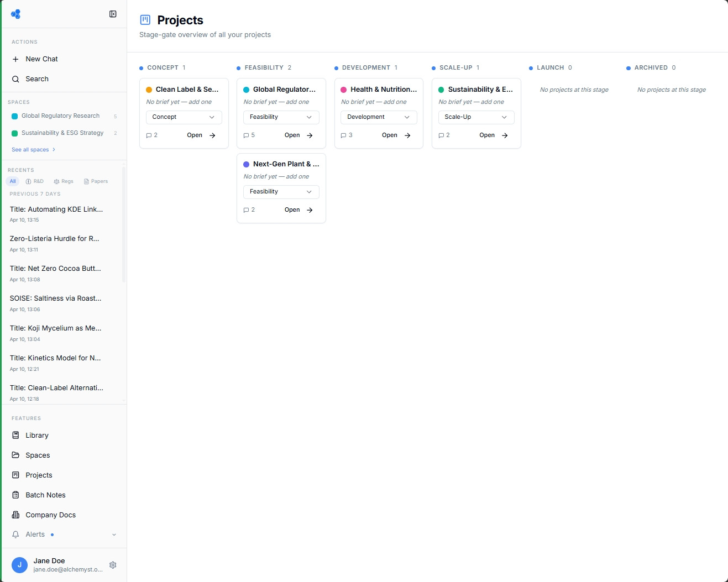Click the Projects board icon in Features
The height and width of the screenshot is (582, 728).
tap(15, 475)
